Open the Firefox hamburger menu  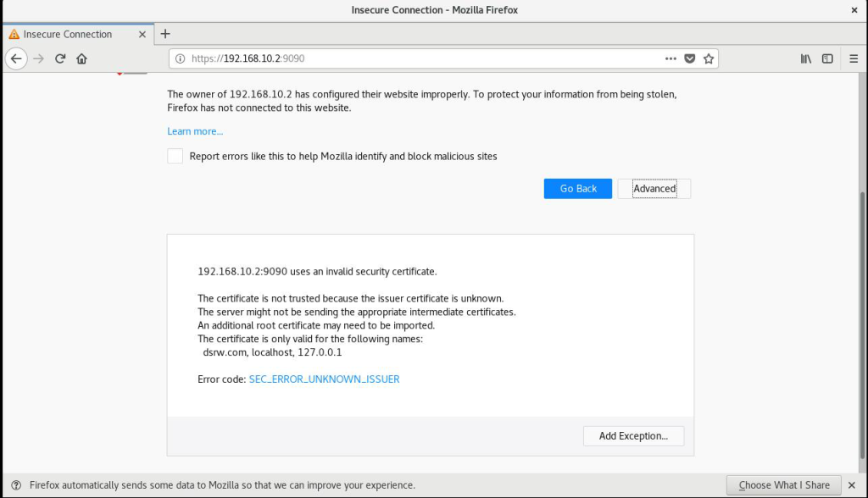pyautogui.click(x=854, y=58)
